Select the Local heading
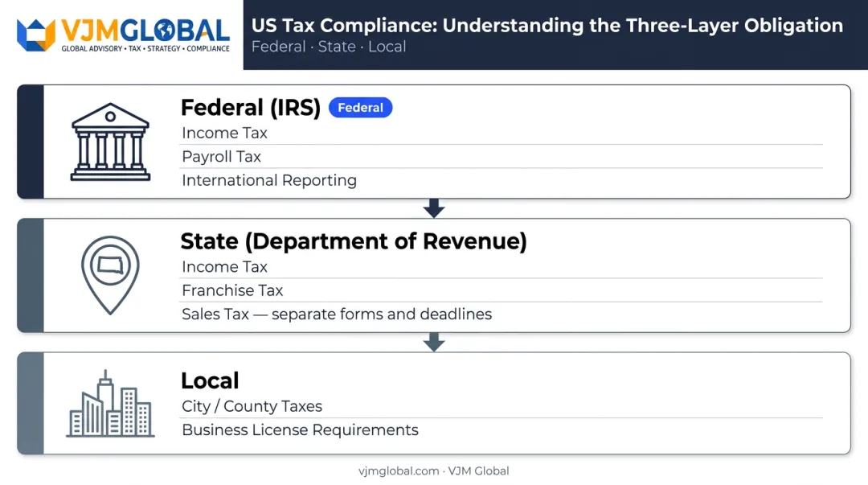The width and height of the screenshot is (868, 485). (210, 380)
